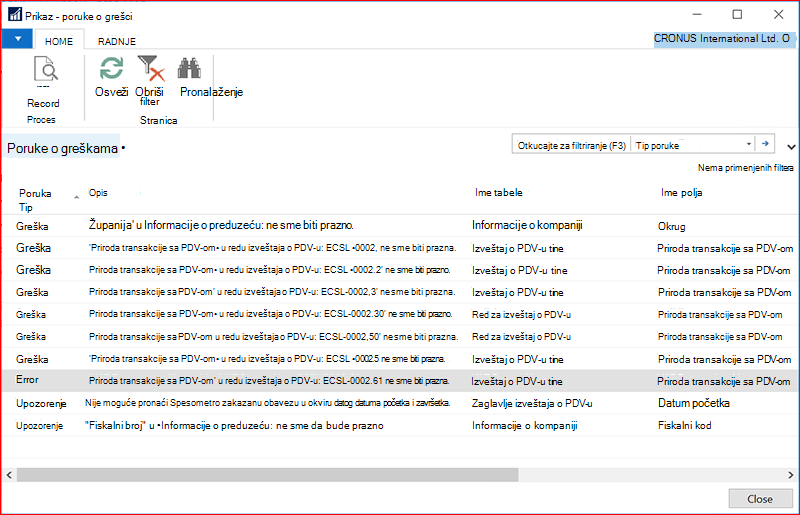Select the ECSL-0002,3 description cell

271,292
